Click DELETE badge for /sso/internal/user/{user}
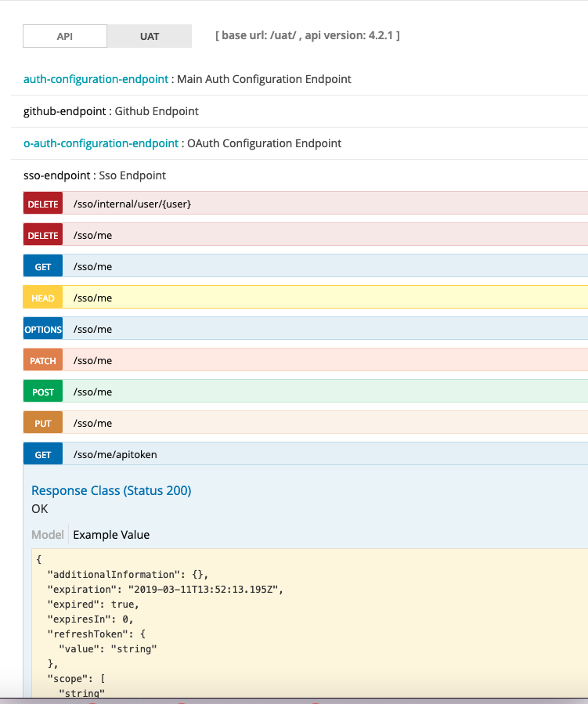 click(43, 204)
